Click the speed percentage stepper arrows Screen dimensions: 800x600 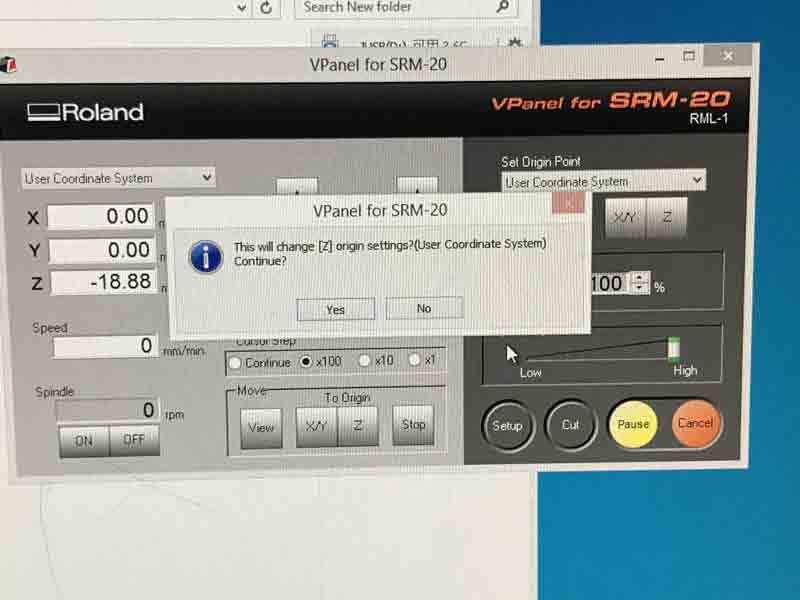[x=640, y=282]
